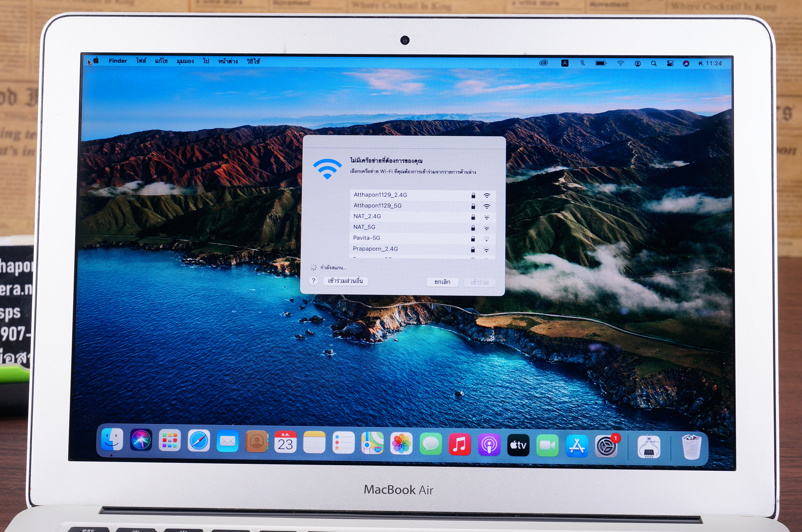Open the วิธีใช้ menu
The height and width of the screenshot is (532, 802).
point(253,61)
